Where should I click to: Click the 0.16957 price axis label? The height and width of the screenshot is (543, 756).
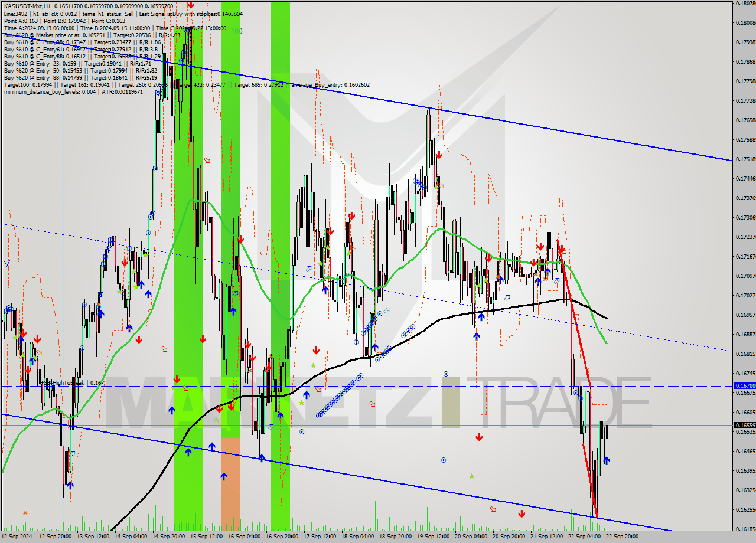[745, 315]
